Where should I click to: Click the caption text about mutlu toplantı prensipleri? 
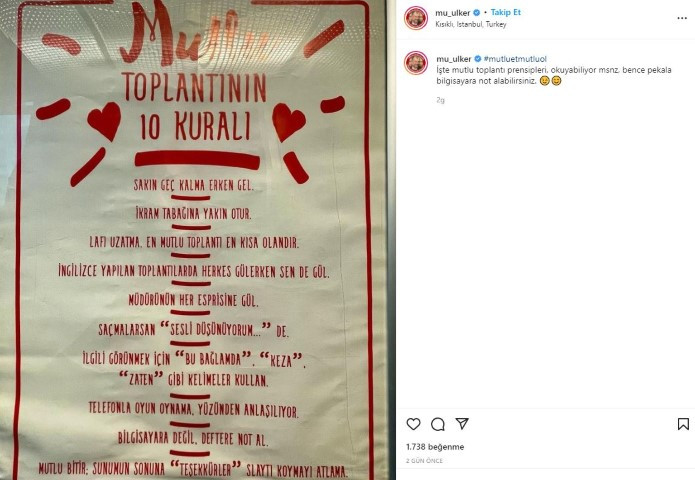pos(554,75)
